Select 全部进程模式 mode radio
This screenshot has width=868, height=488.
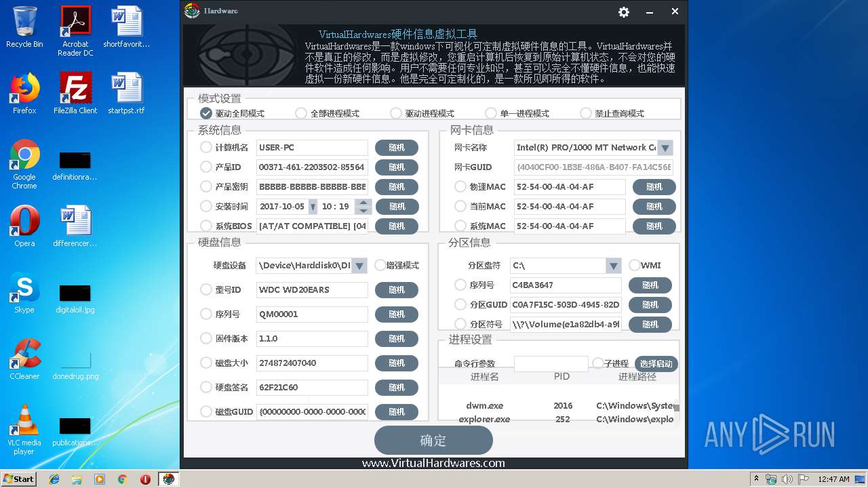[x=301, y=113]
